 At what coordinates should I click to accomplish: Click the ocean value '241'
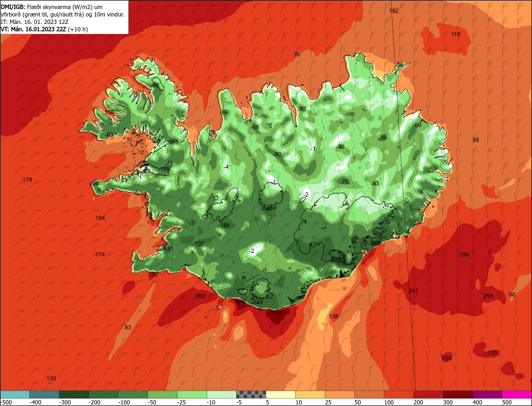pos(413,291)
